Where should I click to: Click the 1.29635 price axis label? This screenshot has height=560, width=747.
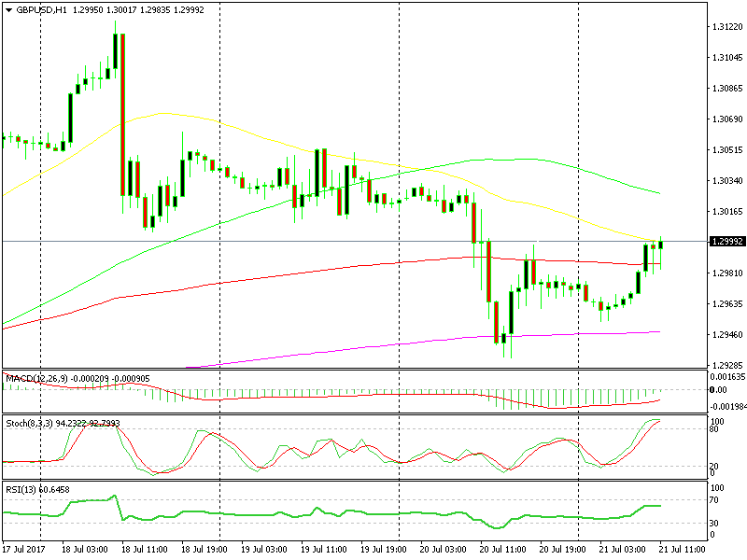[x=727, y=304]
